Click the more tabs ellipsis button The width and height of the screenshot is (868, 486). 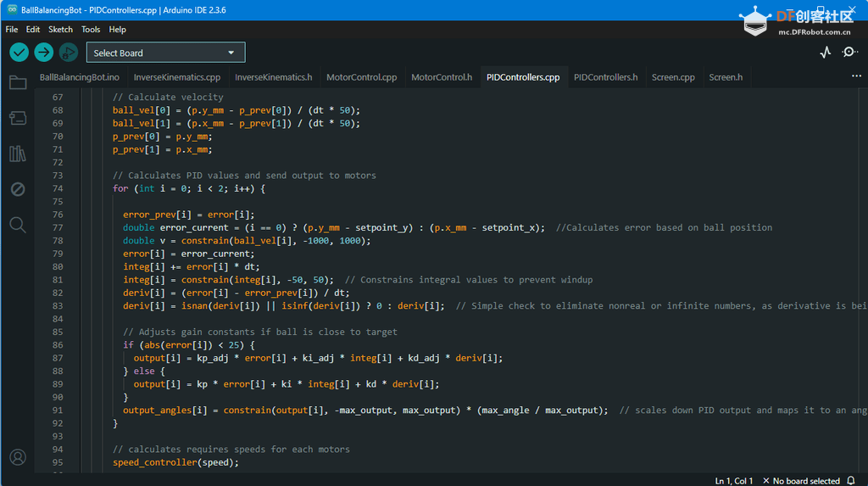[856, 76]
